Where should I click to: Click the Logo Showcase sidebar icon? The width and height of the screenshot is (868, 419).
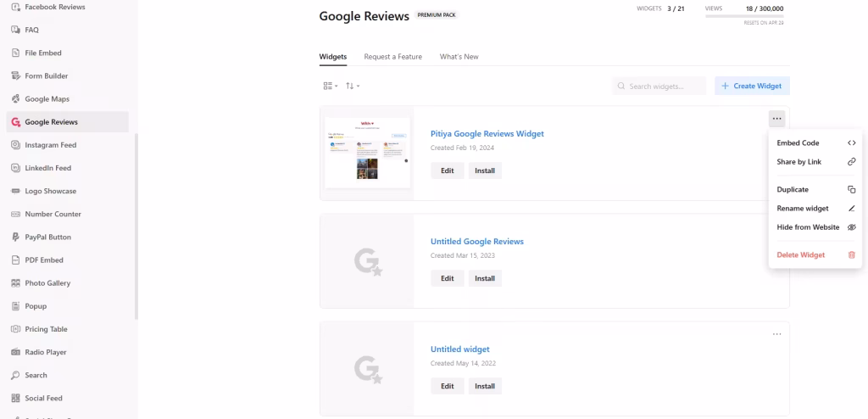(15, 191)
